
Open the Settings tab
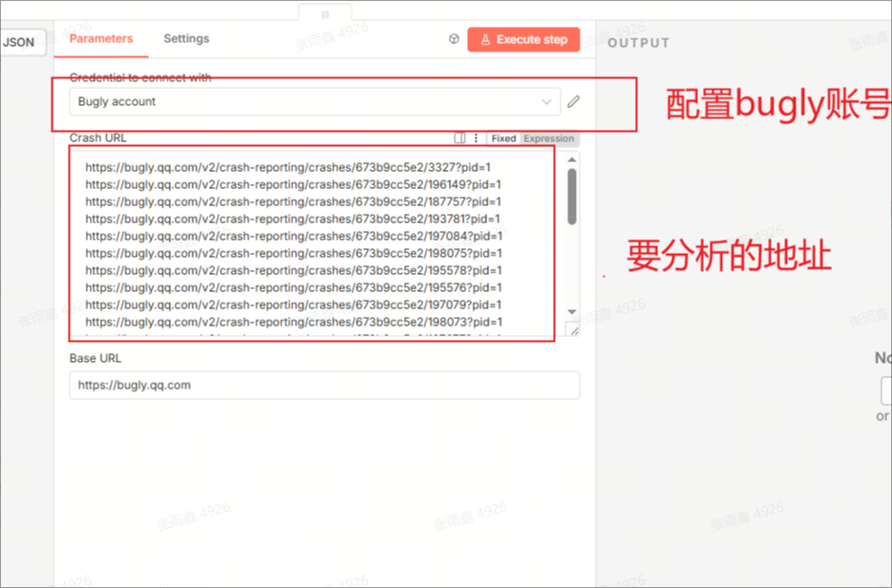coord(186,39)
